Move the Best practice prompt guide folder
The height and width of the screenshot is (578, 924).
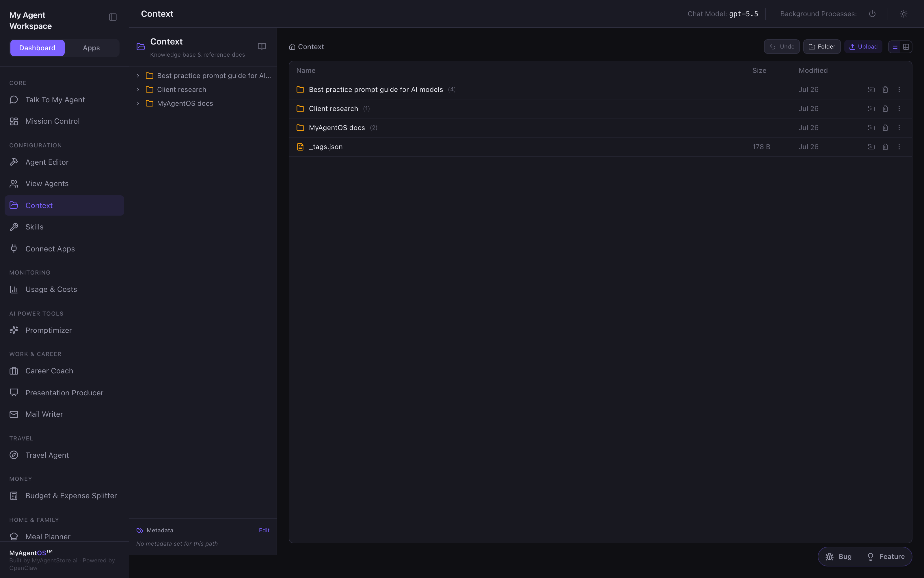[x=871, y=90]
